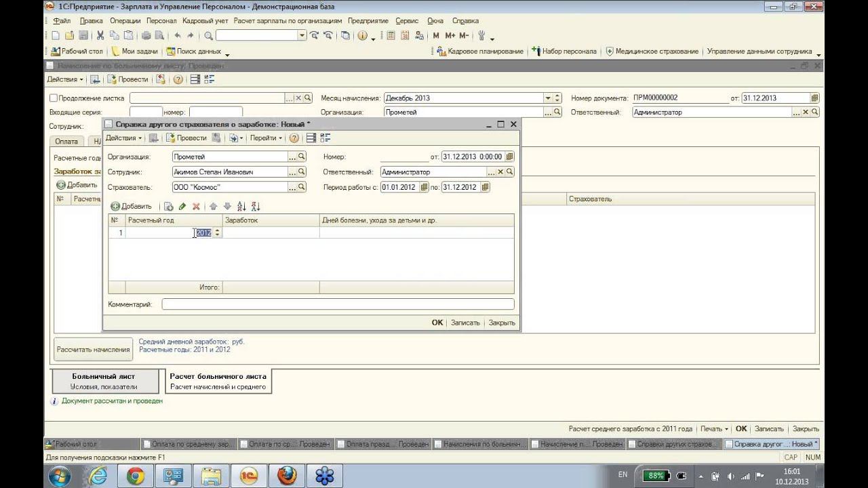
Task: Switch to the Больничный лист tab
Action: [104, 381]
